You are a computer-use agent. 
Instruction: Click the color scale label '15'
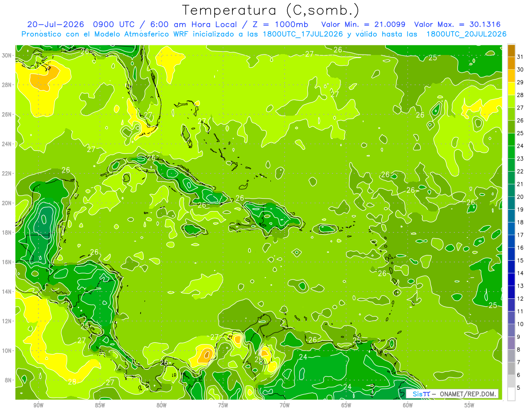[x=520, y=260]
